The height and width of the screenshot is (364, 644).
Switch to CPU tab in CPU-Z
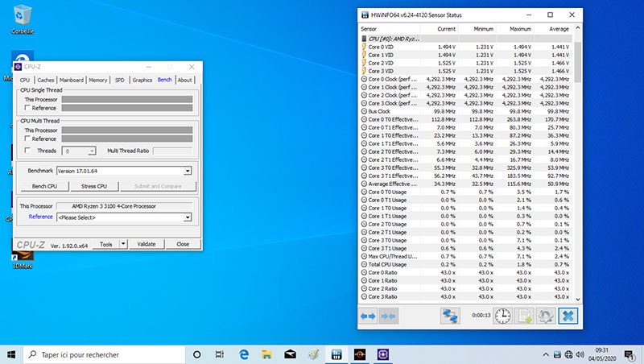pyautogui.click(x=25, y=80)
